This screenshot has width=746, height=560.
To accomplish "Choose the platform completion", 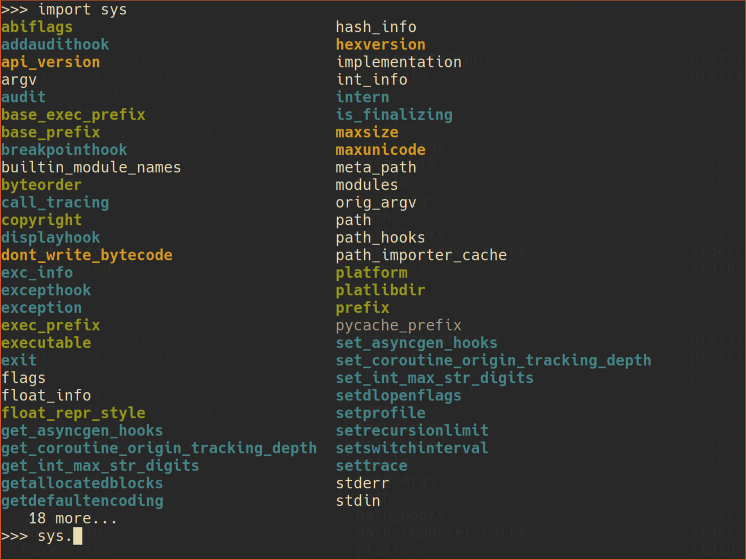I will tap(371, 273).
